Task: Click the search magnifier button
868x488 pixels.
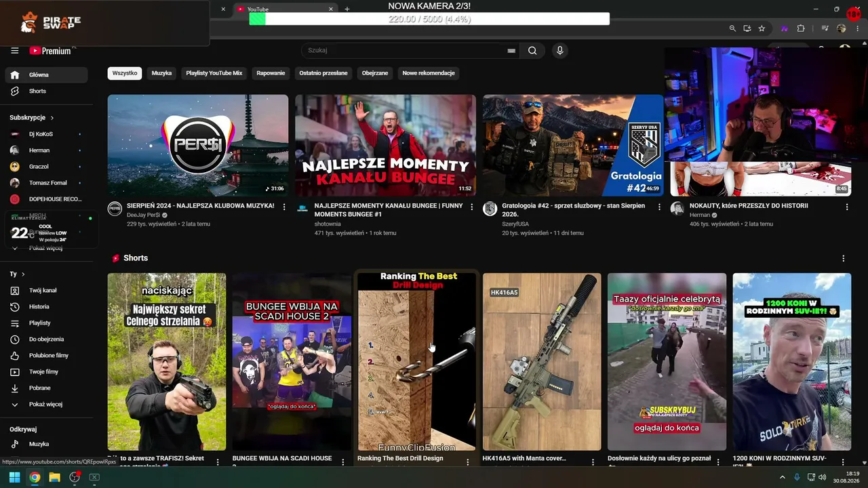Action: click(532, 50)
